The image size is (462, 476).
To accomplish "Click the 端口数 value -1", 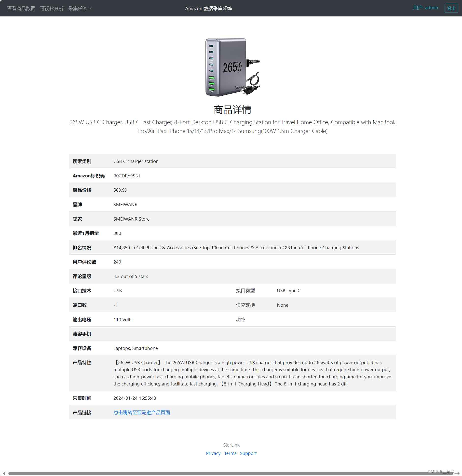I will [115, 305].
